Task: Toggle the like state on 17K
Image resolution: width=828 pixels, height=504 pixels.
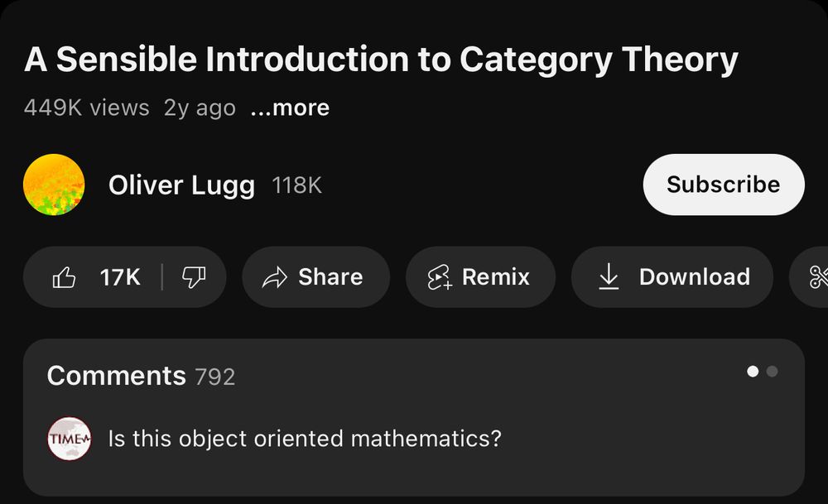Action: click(x=122, y=277)
